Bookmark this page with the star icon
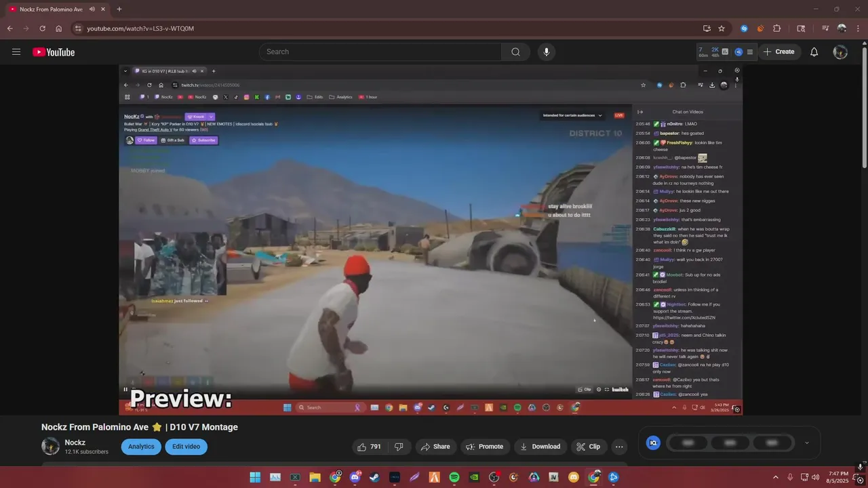The width and height of the screenshot is (868, 488). coord(722,28)
